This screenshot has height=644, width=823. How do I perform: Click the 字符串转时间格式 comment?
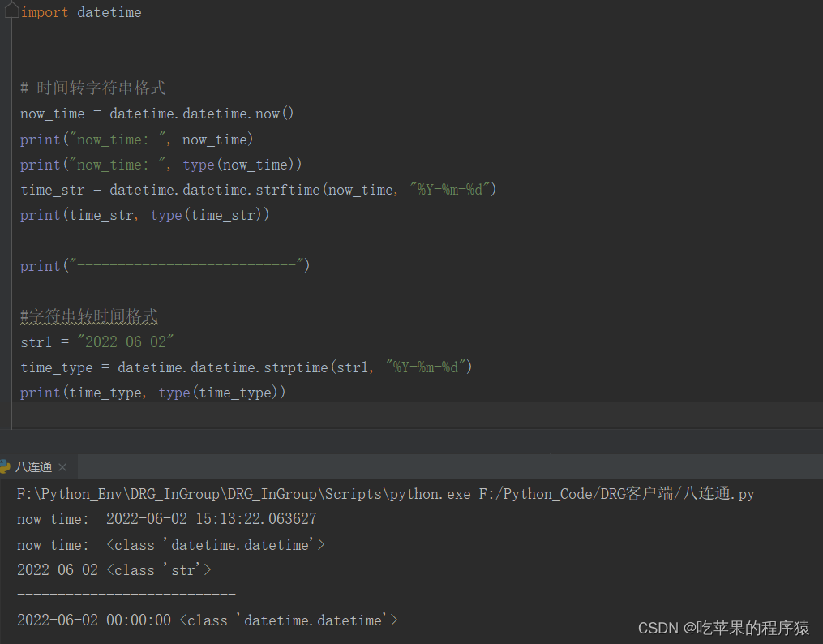pos(89,316)
